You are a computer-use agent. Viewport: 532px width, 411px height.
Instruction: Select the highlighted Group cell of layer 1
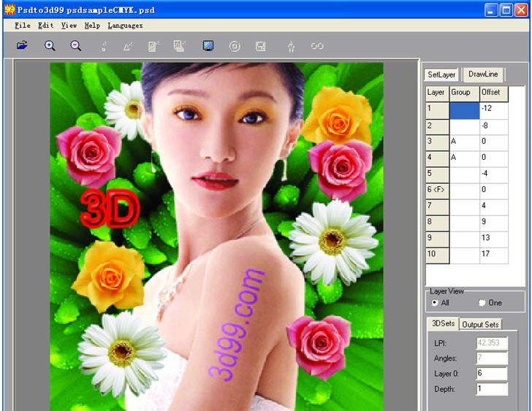pyautogui.click(x=464, y=109)
